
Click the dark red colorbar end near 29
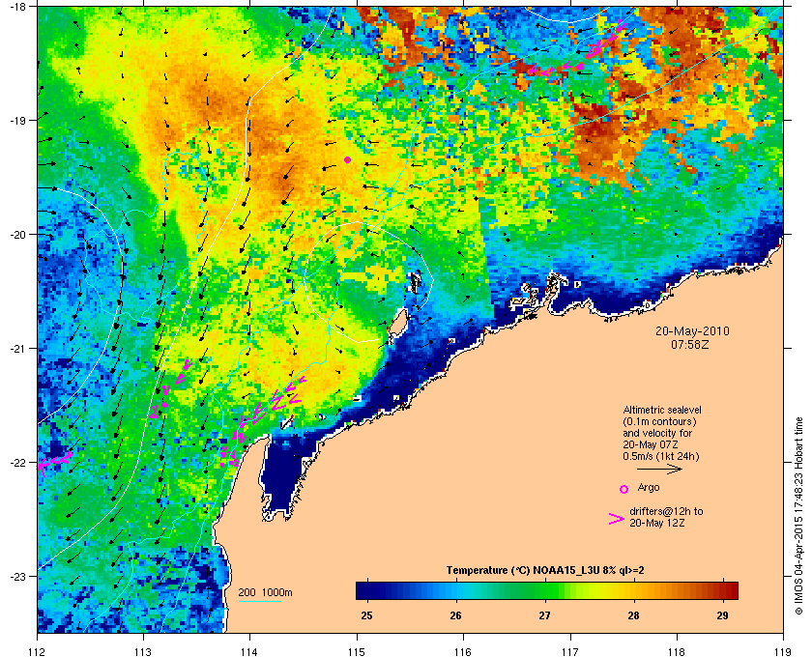tap(731, 590)
